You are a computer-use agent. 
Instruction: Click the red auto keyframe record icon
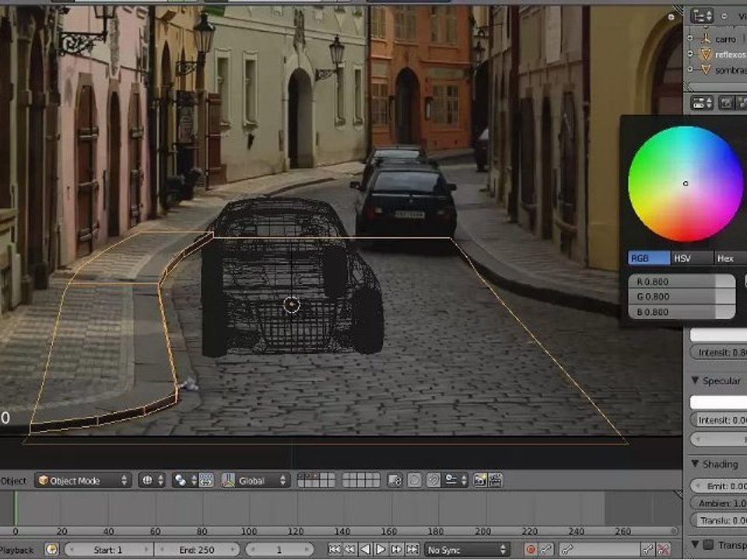530,550
